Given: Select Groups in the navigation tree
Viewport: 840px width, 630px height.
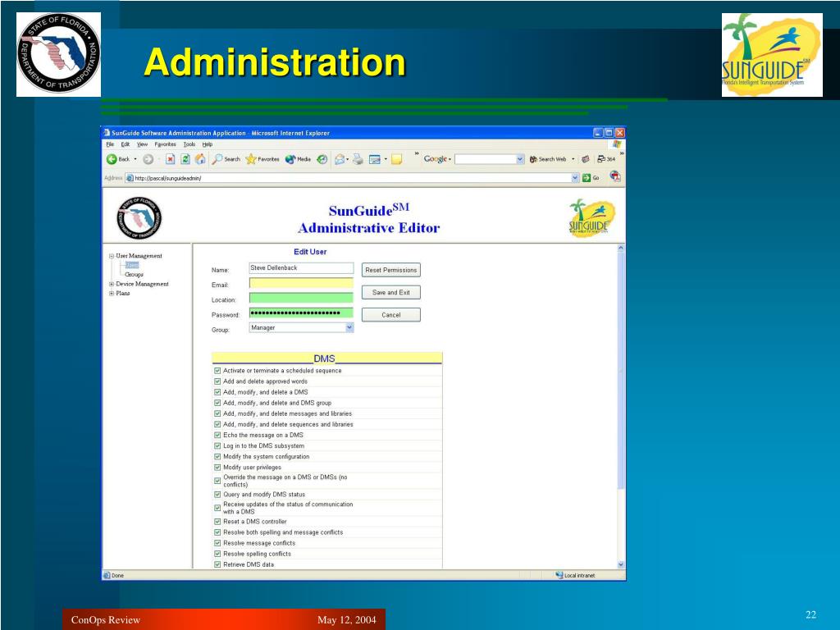Looking at the screenshot, I should (134, 274).
